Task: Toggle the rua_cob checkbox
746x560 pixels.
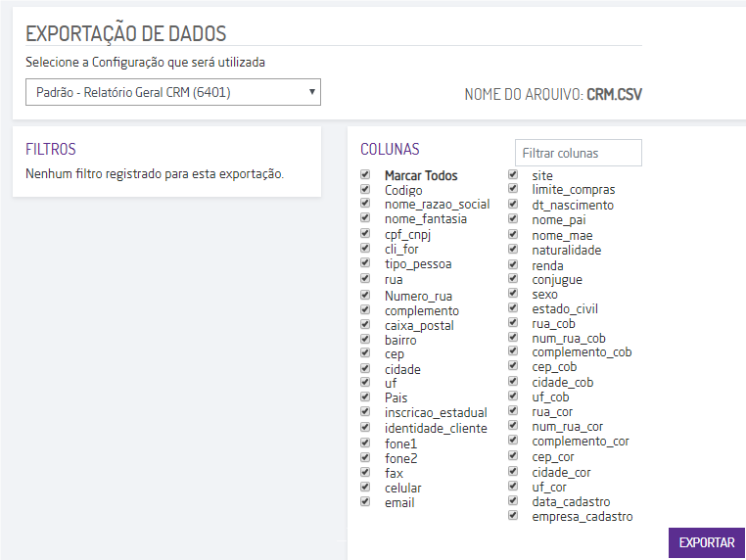Action: pyautogui.click(x=513, y=322)
